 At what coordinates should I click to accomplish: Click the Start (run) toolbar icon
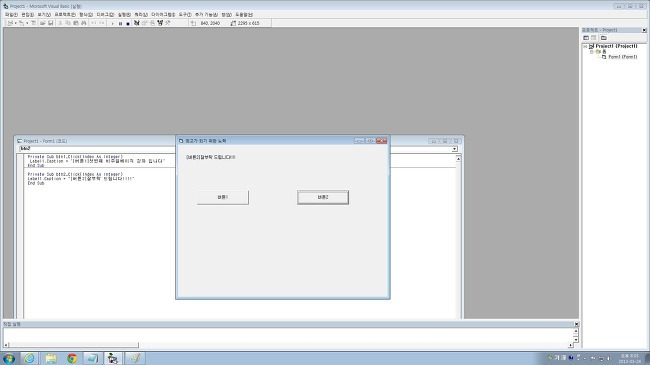(112, 23)
